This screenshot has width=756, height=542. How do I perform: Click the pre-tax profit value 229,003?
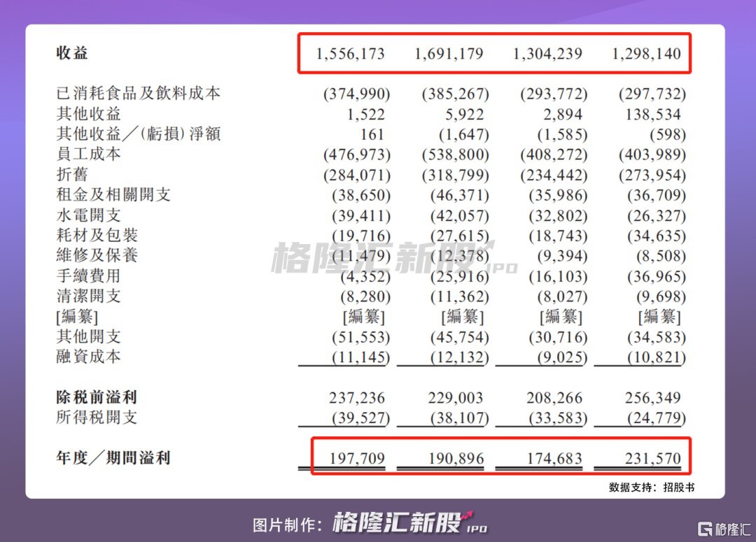click(456, 398)
